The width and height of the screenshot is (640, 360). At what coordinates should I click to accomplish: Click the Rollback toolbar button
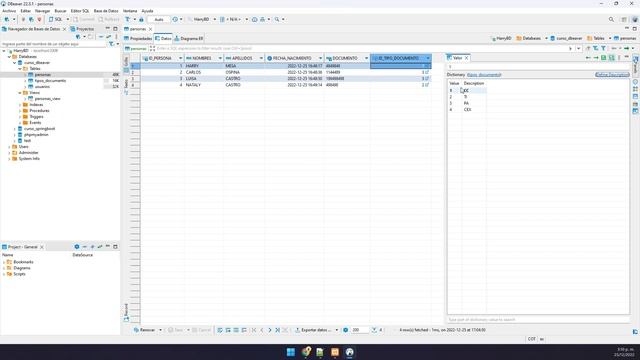click(x=109, y=19)
